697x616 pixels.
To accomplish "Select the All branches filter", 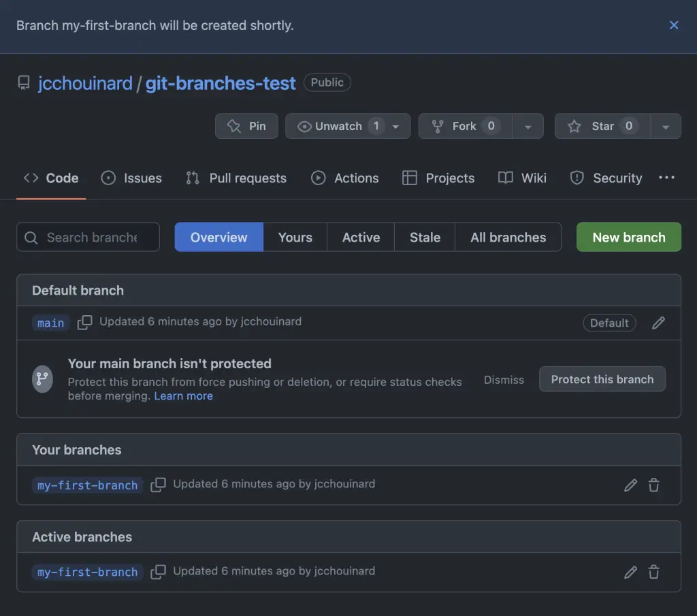I will coord(508,238).
